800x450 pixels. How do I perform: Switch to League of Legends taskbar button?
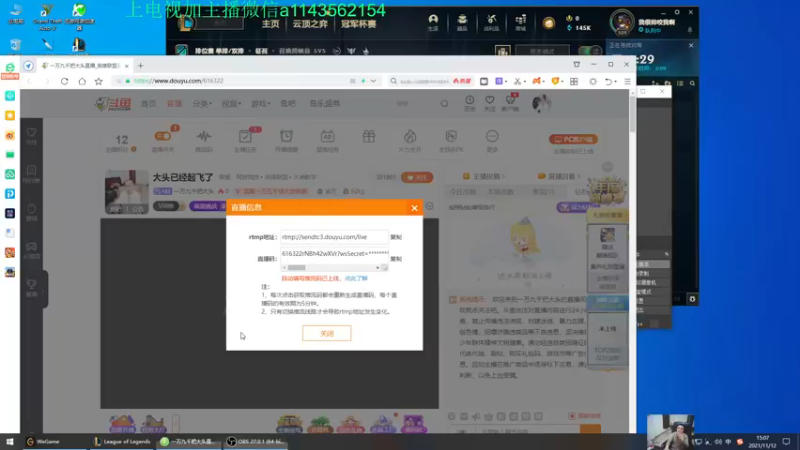(x=122, y=442)
